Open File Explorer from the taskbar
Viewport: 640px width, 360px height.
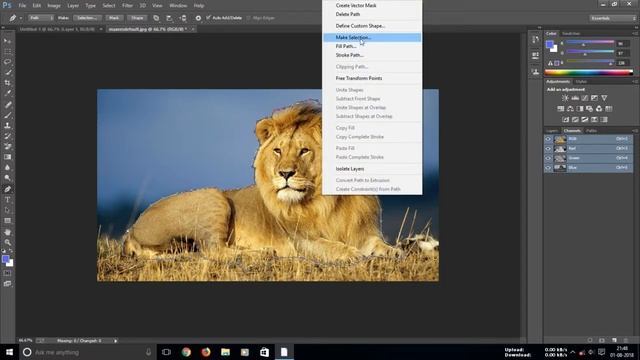pyautogui.click(x=225, y=352)
